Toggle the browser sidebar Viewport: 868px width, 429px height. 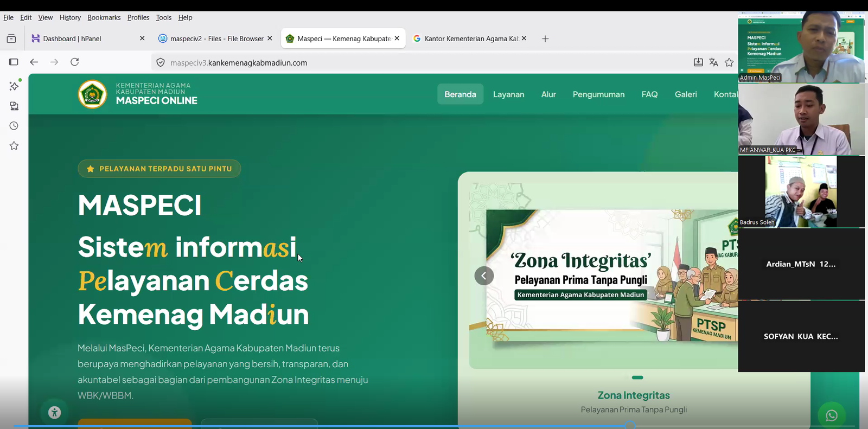[14, 62]
